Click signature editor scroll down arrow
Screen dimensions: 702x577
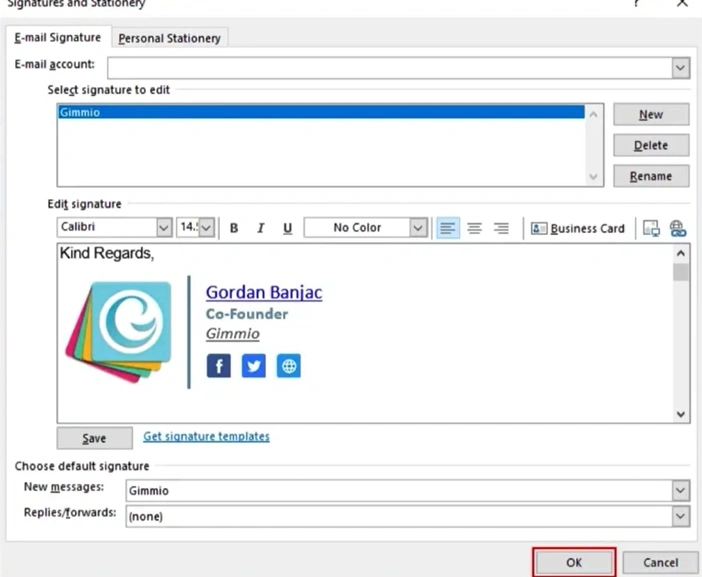click(681, 414)
